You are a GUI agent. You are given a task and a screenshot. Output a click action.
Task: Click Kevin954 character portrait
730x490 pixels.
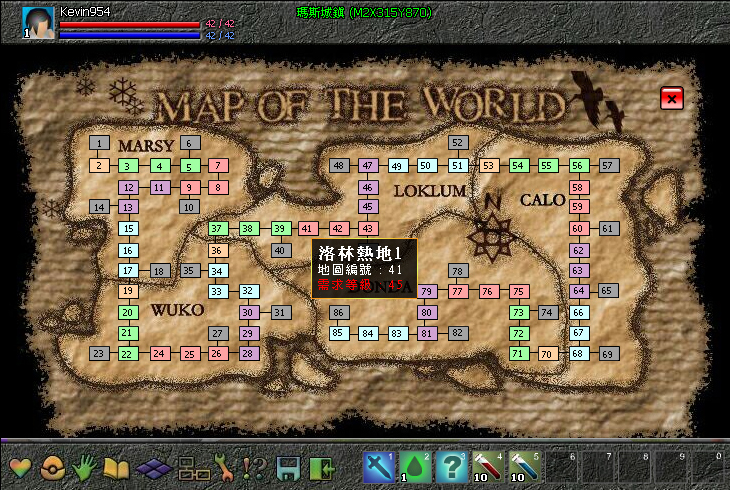point(38,22)
